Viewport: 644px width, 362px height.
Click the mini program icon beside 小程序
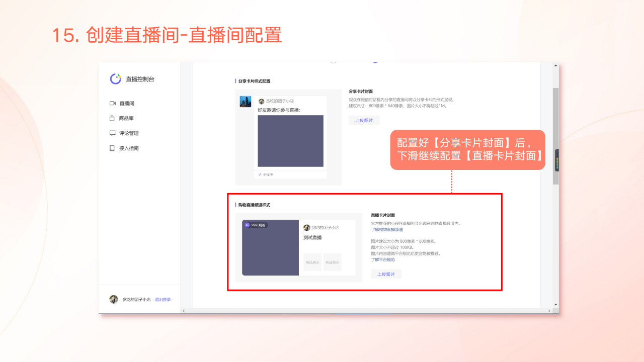260,174
